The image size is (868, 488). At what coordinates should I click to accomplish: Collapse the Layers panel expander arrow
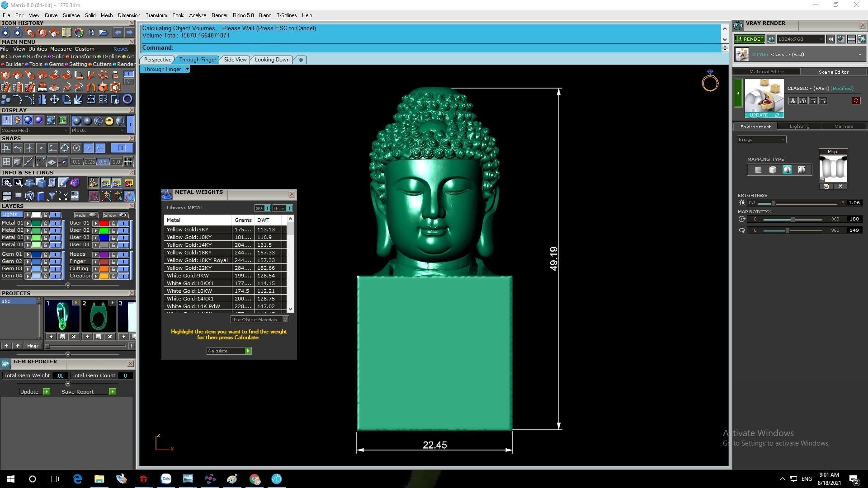pyautogui.click(x=67, y=285)
